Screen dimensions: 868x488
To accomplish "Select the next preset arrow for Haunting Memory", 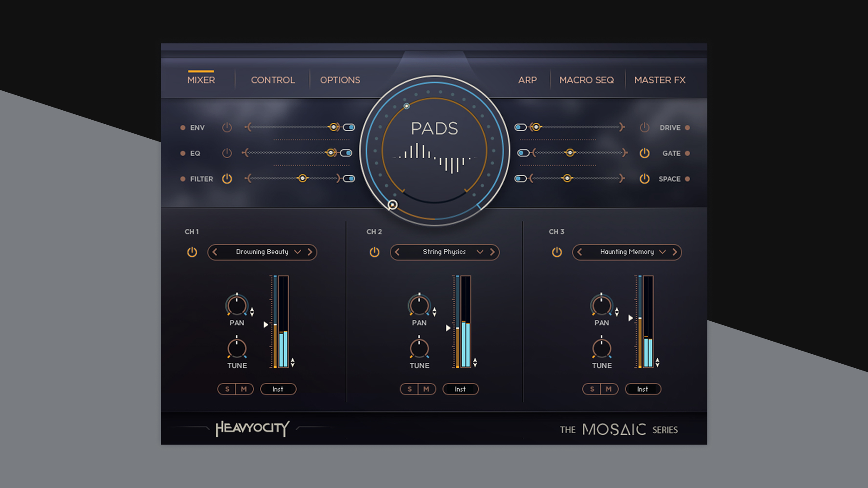I will [x=675, y=252].
